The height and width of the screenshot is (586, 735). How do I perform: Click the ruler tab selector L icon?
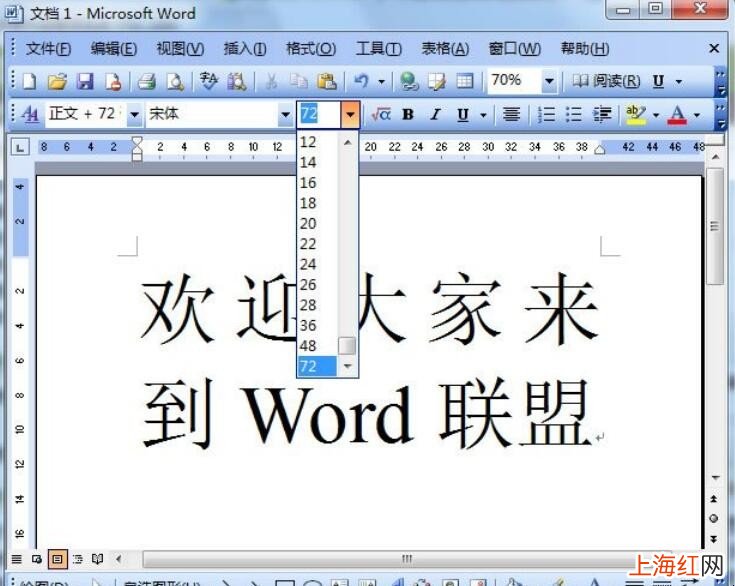[x=20, y=148]
